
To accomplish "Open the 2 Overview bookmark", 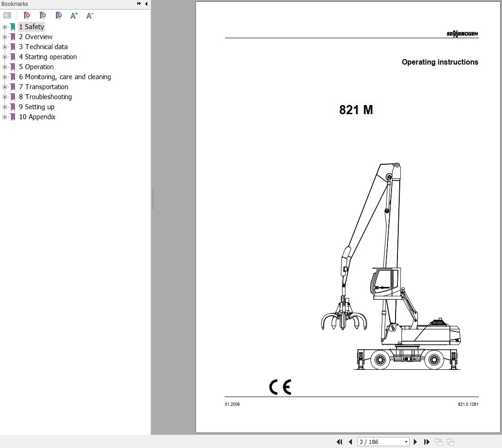I will click(35, 37).
